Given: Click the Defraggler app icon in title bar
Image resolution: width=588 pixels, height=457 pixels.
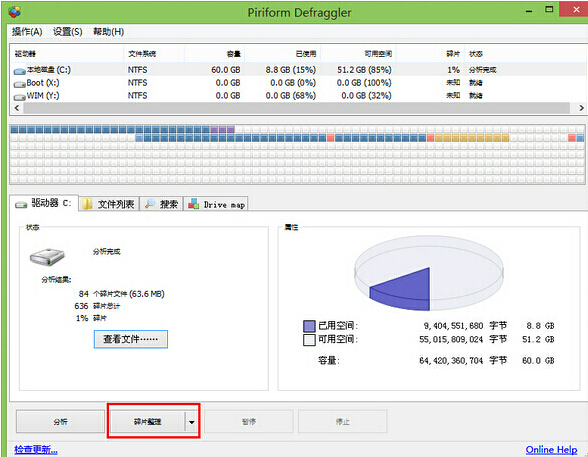Looking at the screenshot, I should click(x=15, y=12).
